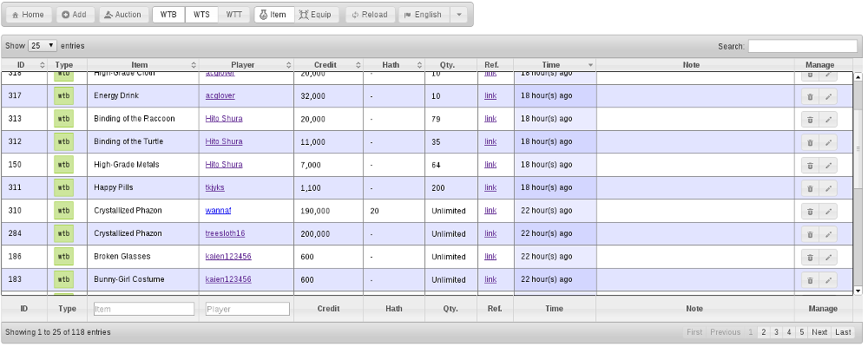868x347 pixels.
Task: Go to page 4 of results
Action: tap(789, 332)
